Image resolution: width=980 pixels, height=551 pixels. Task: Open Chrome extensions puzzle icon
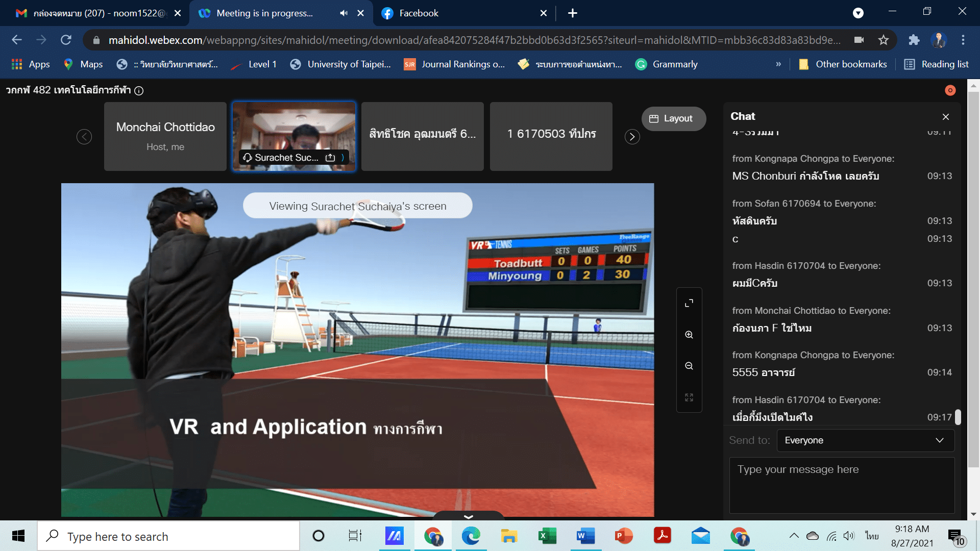914,40
